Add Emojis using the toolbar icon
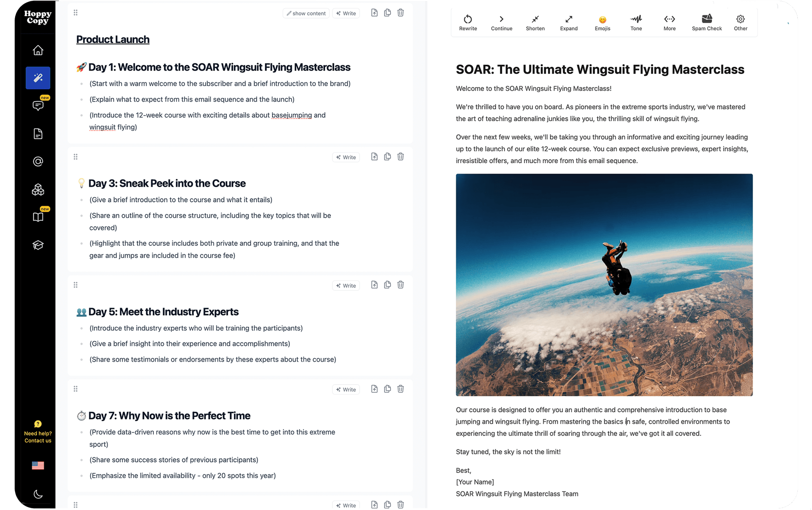 click(602, 22)
